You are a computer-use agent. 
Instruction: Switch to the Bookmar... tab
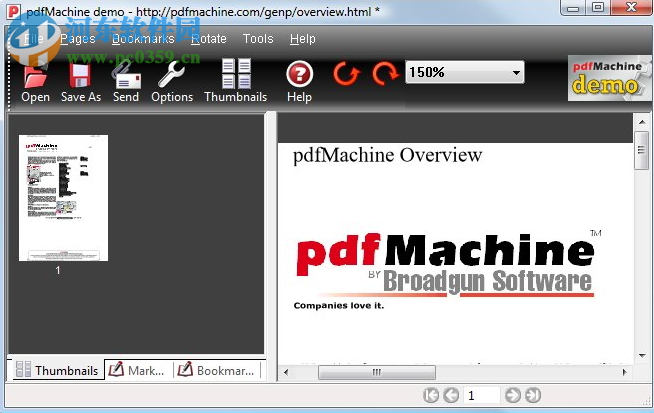(216, 370)
